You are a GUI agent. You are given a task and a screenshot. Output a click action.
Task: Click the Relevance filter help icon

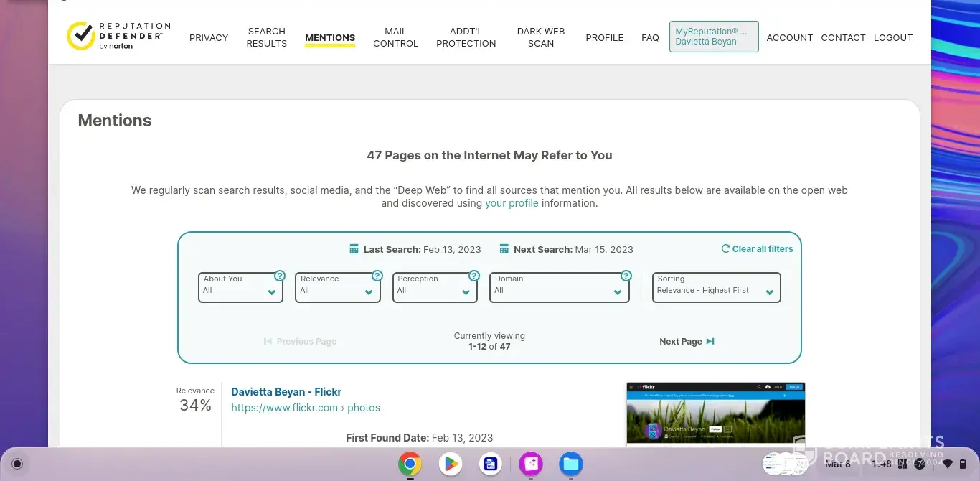[x=377, y=276]
